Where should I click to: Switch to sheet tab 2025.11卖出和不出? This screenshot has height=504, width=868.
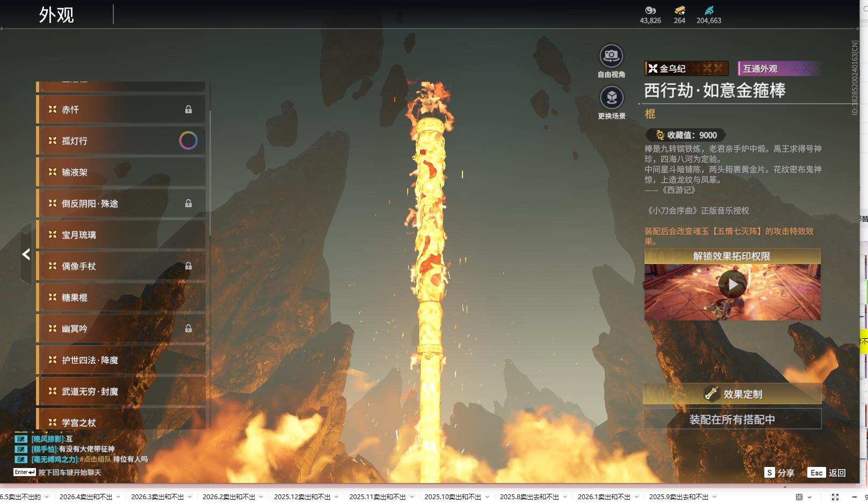pos(378,497)
